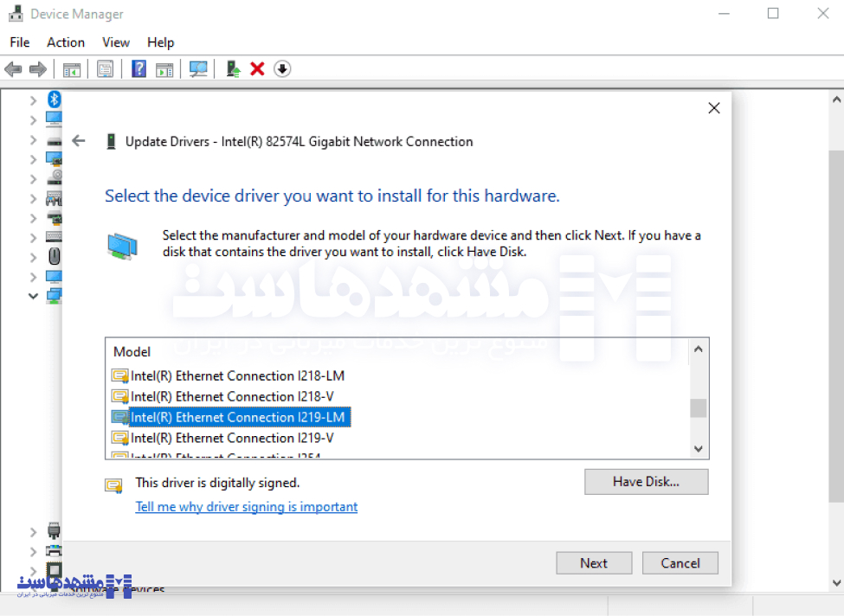Click the Properties toolbar icon

click(x=105, y=69)
